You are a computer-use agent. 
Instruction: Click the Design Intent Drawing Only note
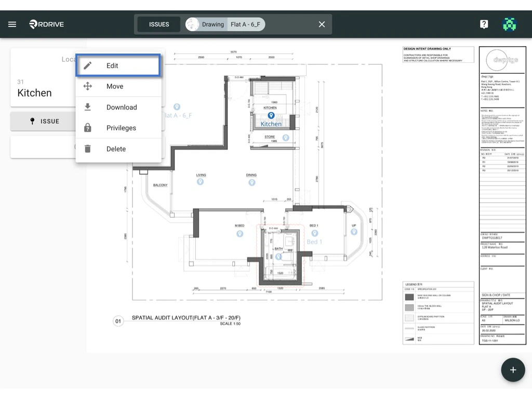438,55
